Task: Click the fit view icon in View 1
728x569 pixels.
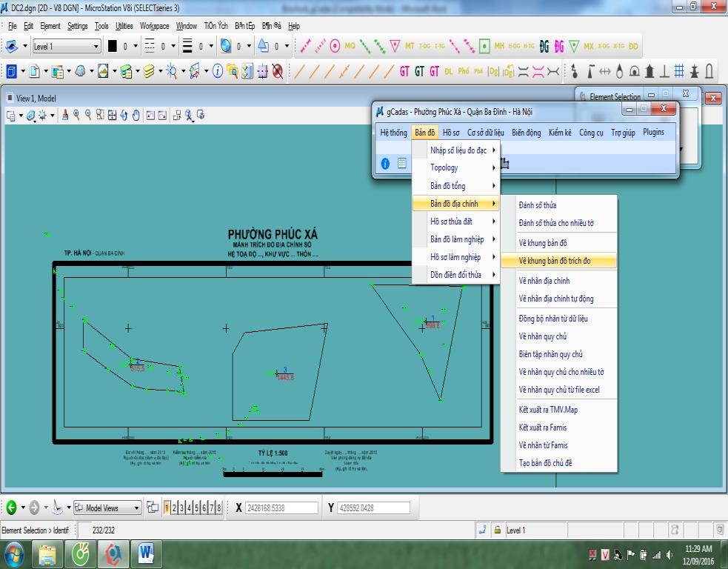Action: pos(112,115)
